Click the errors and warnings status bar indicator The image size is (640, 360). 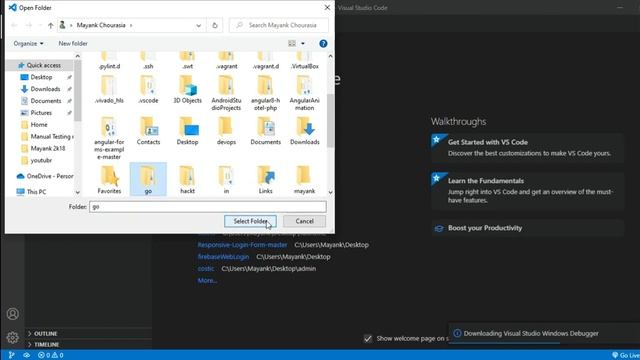point(51,355)
